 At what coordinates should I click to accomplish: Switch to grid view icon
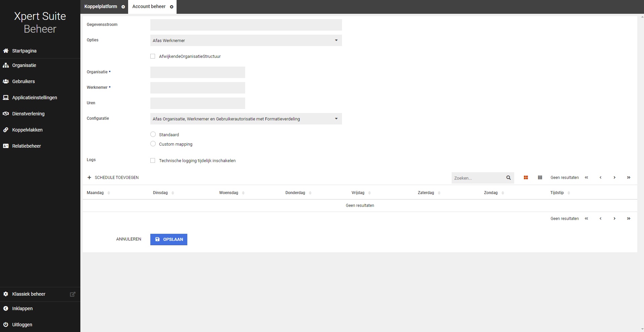point(540,178)
